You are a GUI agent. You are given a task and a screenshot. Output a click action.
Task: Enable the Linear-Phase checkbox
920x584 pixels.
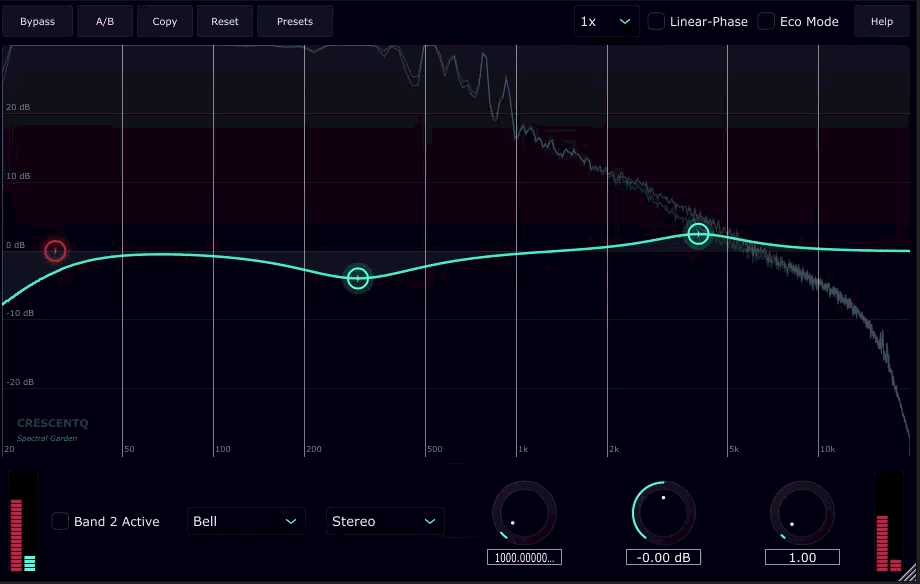pos(656,21)
